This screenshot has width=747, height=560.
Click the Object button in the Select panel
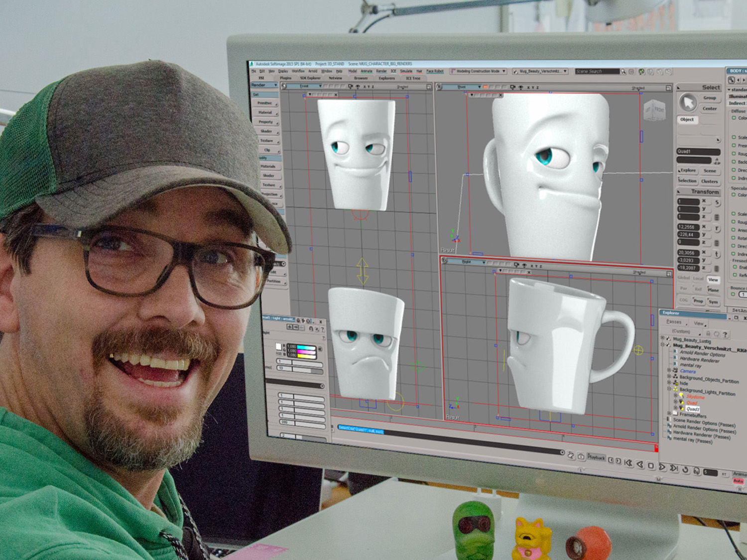687,119
